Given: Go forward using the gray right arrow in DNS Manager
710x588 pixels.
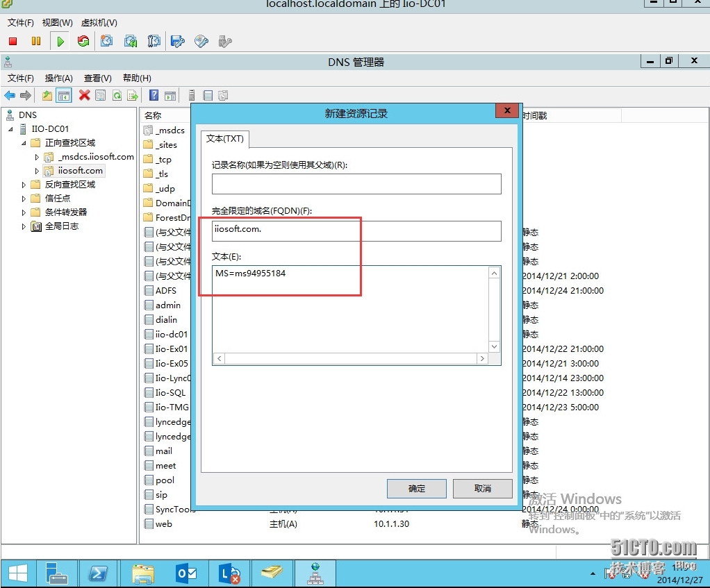Looking at the screenshot, I should 26,95.
